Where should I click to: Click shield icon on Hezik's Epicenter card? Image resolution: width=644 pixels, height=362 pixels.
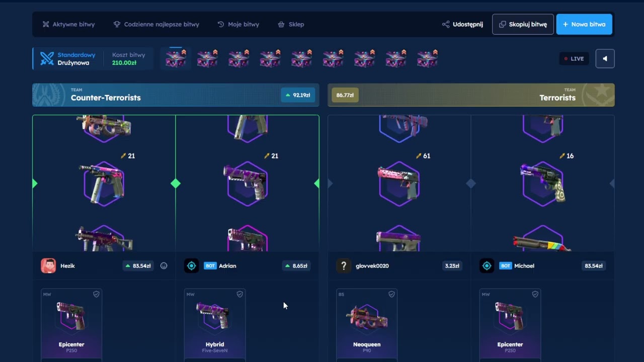96,294
